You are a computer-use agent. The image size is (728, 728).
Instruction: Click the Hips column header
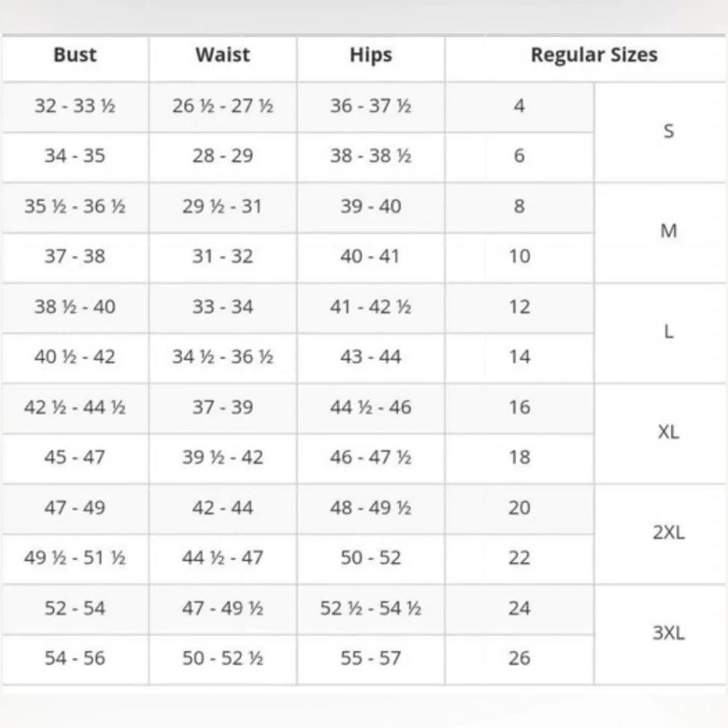click(x=371, y=55)
